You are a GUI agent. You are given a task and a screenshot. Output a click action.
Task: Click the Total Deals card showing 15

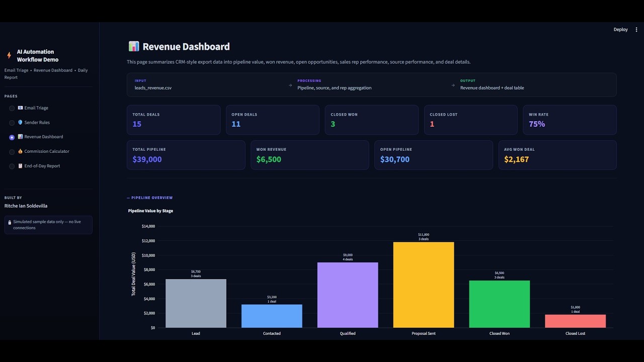(174, 120)
